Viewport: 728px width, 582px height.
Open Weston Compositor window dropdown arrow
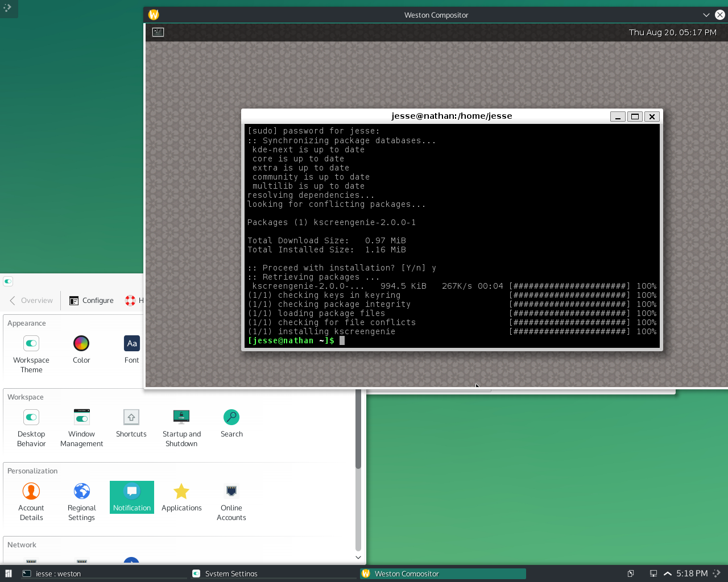(706, 15)
